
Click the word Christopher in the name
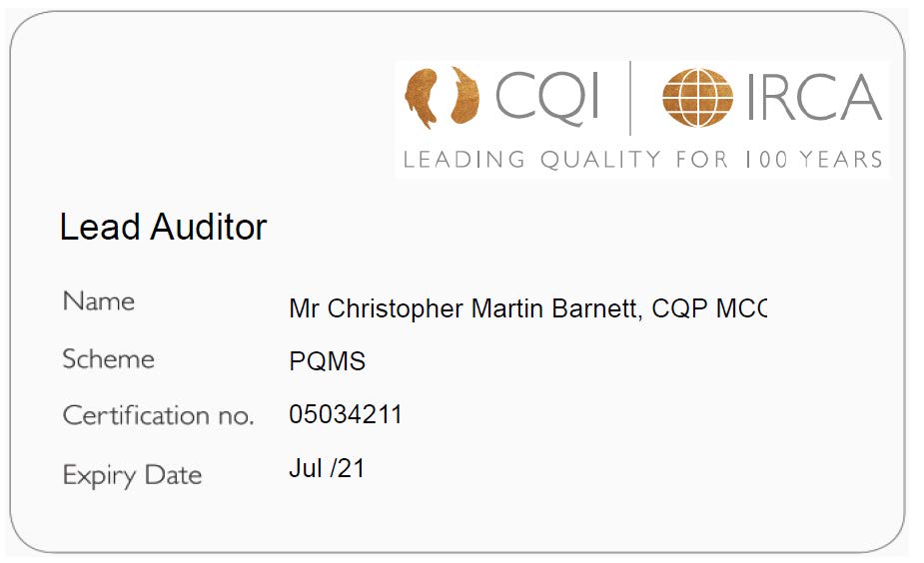396,309
